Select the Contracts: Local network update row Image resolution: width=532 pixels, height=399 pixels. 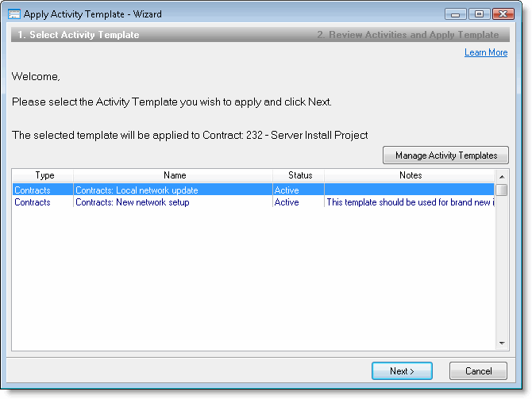[x=137, y=190]
